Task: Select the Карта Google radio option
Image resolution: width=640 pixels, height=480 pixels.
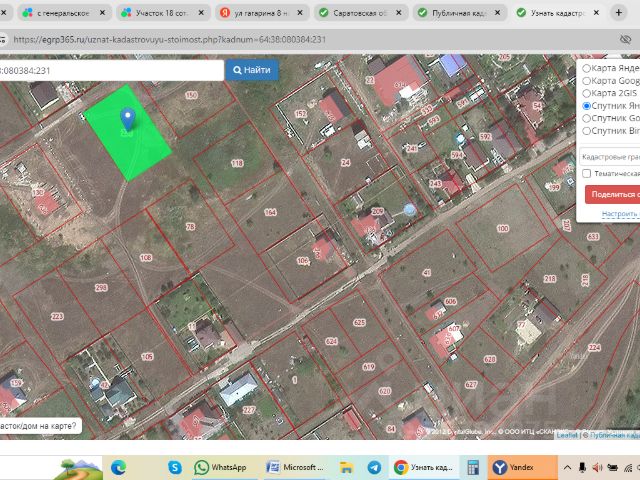Action: (587, 81)
